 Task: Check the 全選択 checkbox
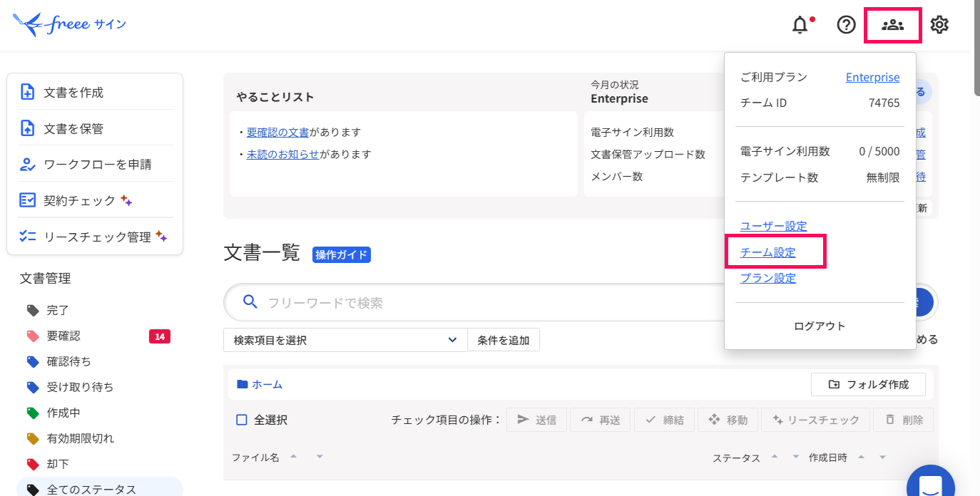click(x=242, y=420)
